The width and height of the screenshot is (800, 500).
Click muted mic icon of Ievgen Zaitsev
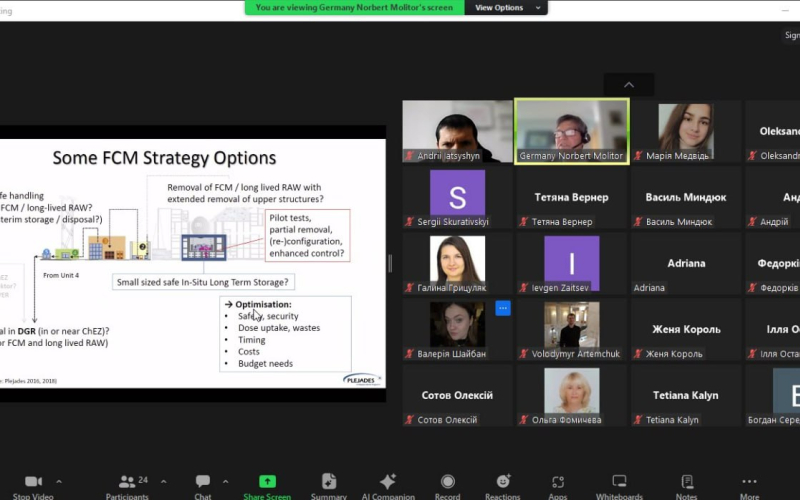tap(523, 288)
